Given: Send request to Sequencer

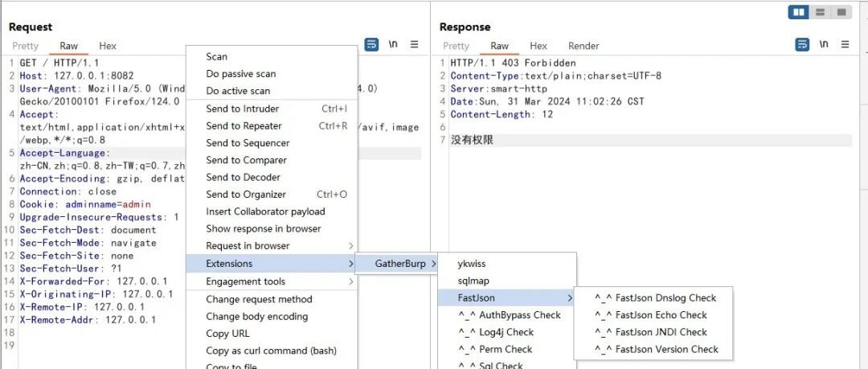Looking at the screenshot, I should pyautogui.click(x=272, y=143).
